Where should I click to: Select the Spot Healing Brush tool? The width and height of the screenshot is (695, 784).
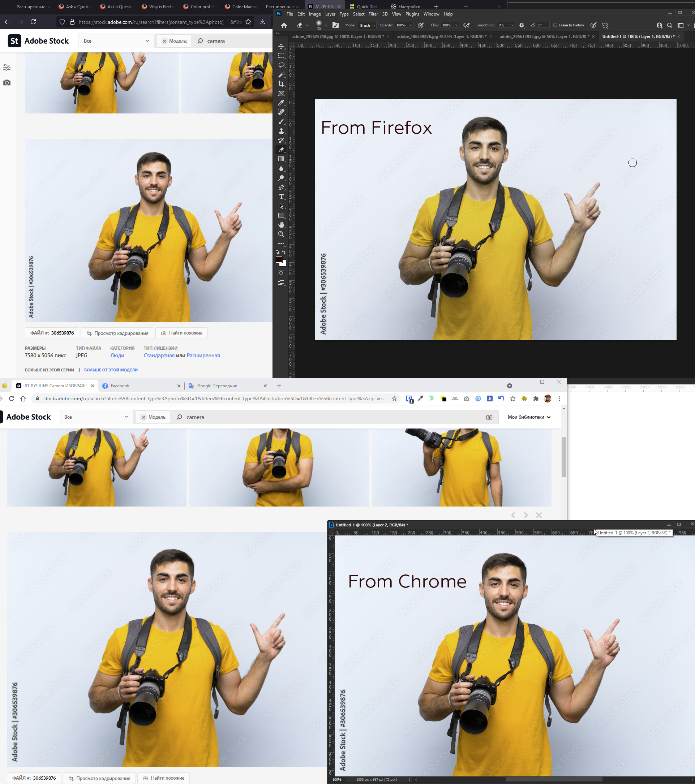tap(281, 112)
